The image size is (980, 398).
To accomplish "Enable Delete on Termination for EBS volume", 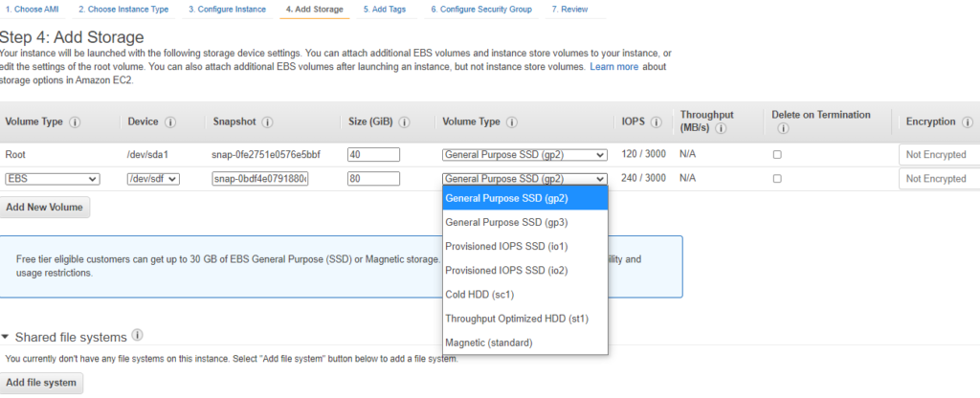I will coord(777,178).
